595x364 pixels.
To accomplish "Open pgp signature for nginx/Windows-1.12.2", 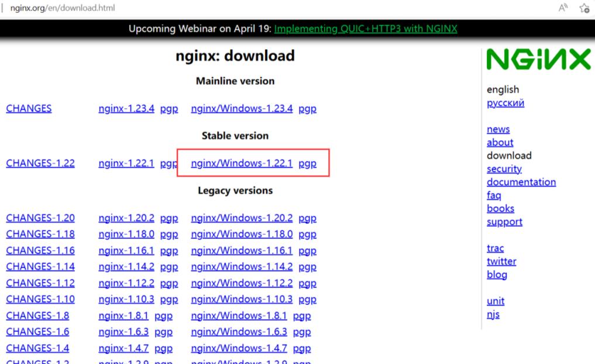I will coord(307,284).
